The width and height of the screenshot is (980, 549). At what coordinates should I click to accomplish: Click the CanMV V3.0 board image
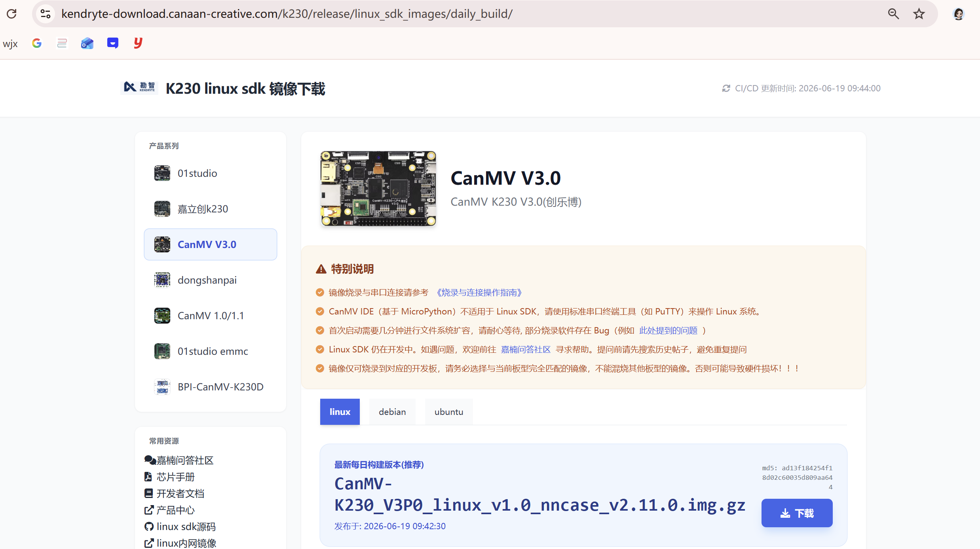pyautogui.click(x=378, y=189)
